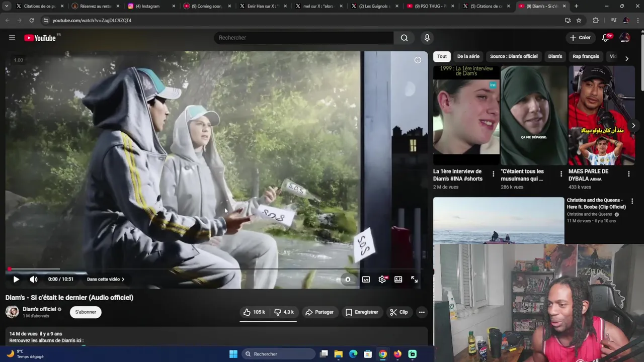Open 'MAES PARLE DE DYBALA' short
Screen dimensions: 644x362
[601, 116]
